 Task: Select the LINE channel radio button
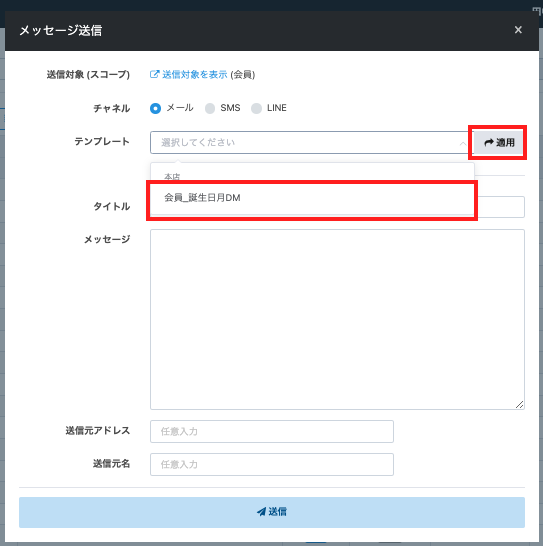coord(256,108)
